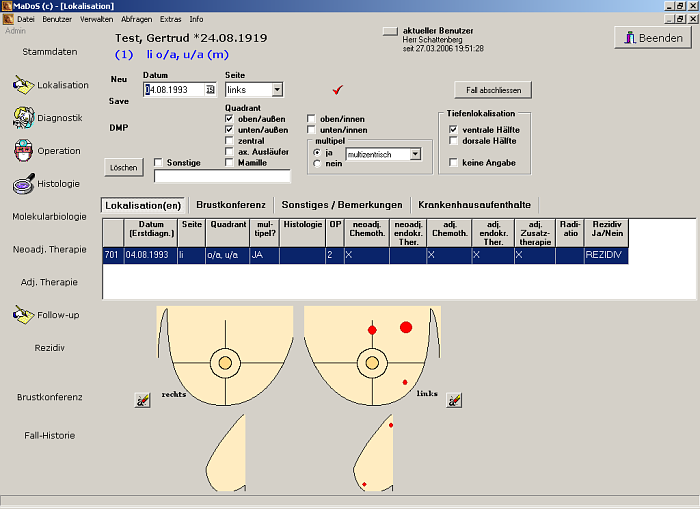This screenshot has width=700, height=509.
Task: Expand the Seite dropdown showing 'links'
Action: [x=276, y=90]
